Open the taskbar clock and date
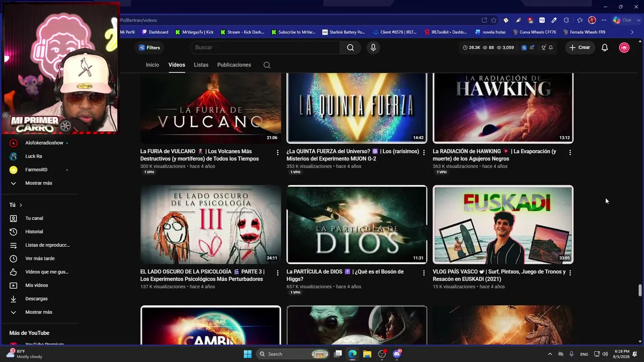This screenshot has width=644, height=362. [x=622, y=354]
